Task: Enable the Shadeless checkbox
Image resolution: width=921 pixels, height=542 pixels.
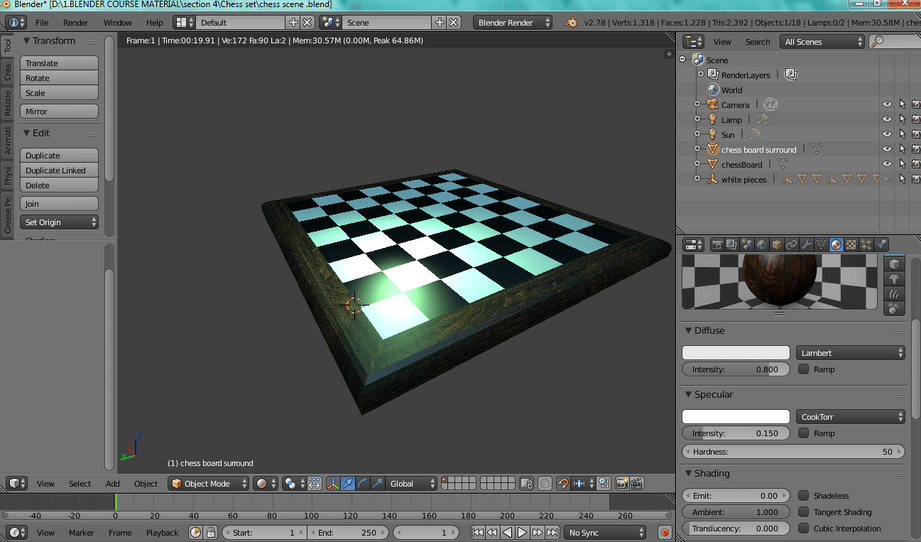Action: tap(804, 496)
